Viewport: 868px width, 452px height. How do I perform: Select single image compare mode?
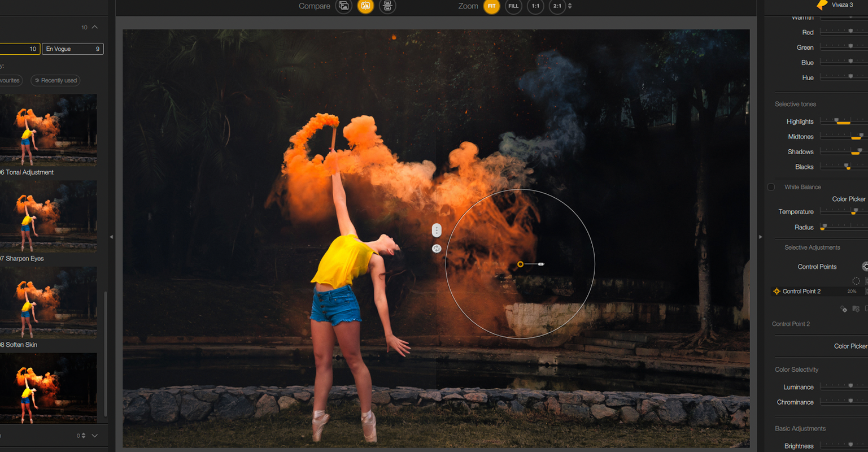pos(343,6)
